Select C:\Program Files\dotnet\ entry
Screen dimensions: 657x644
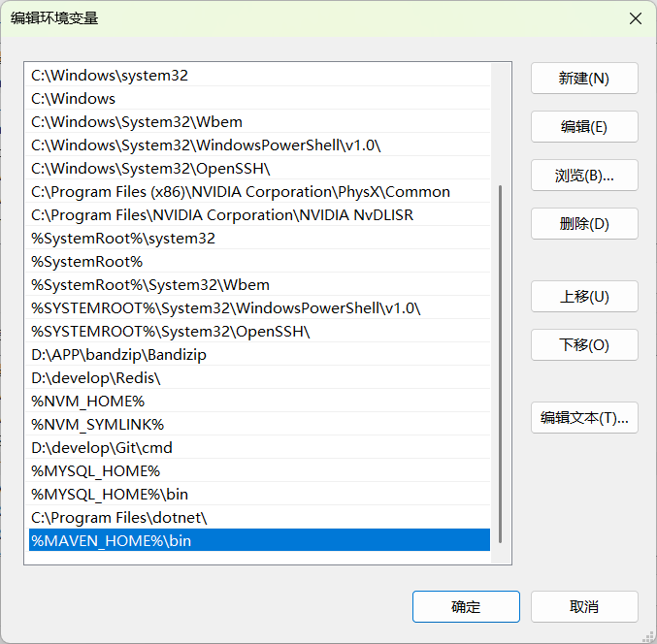pos(259,518)
